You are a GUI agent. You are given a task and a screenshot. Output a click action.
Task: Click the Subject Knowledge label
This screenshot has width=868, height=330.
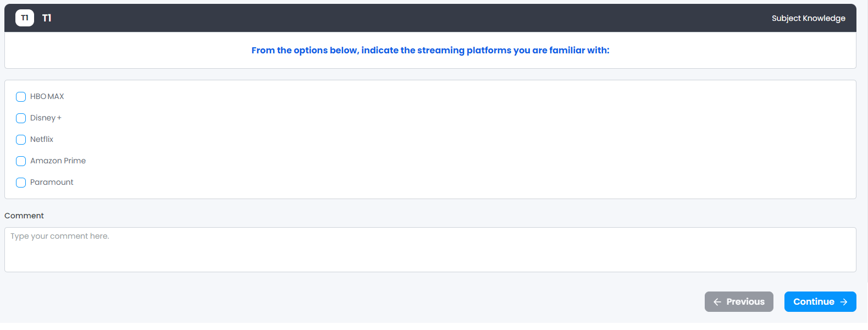coord(808,18)
